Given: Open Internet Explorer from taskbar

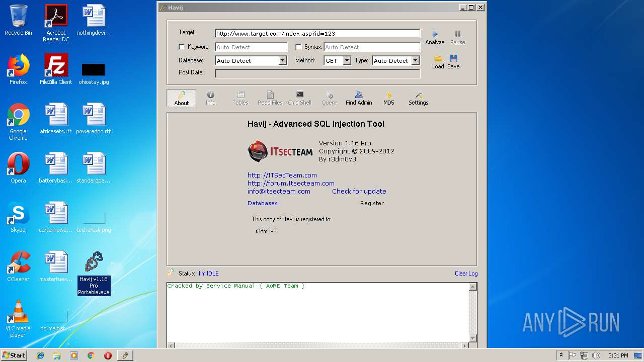Looking at the screenshot, I should tap(40, 355).
